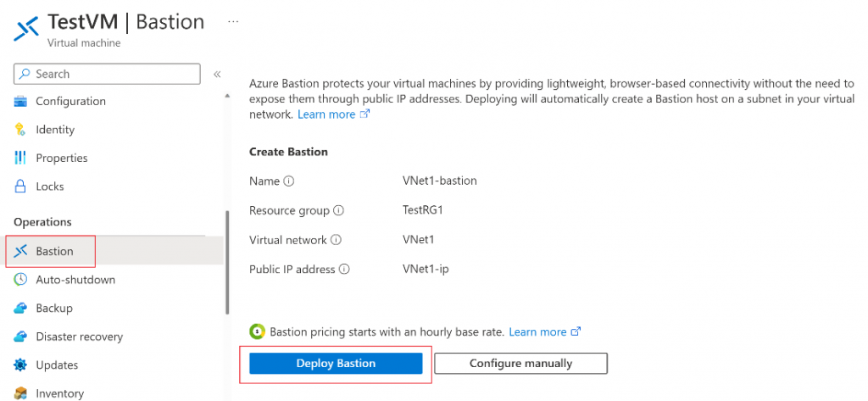
Task: Click the Auto-shutdown clock icon
Action: [x=20, y=279]
